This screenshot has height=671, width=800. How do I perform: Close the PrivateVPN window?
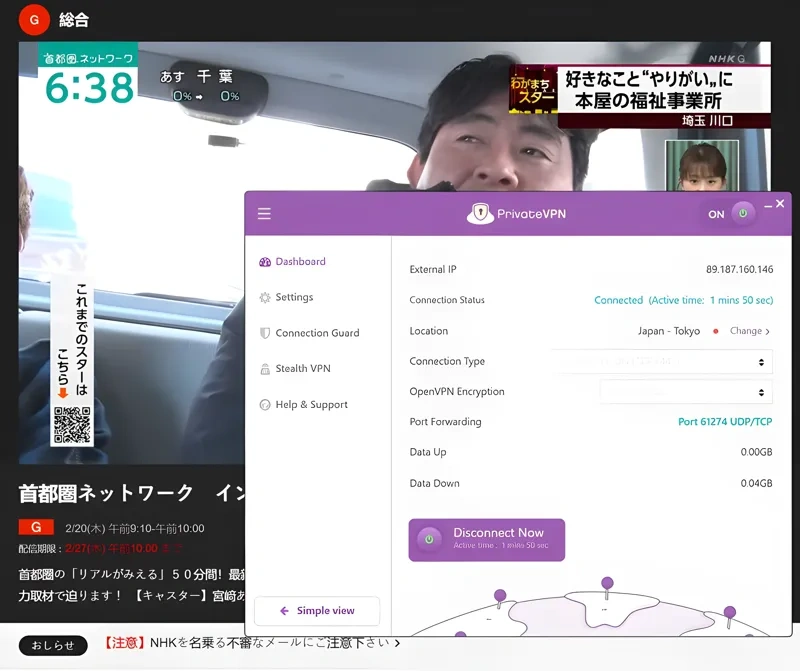[780, 204]
